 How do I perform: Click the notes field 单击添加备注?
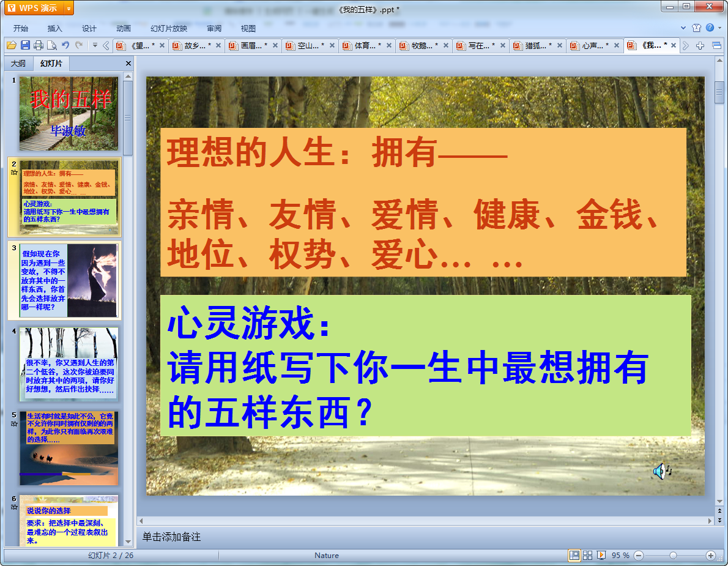(171, 537)
